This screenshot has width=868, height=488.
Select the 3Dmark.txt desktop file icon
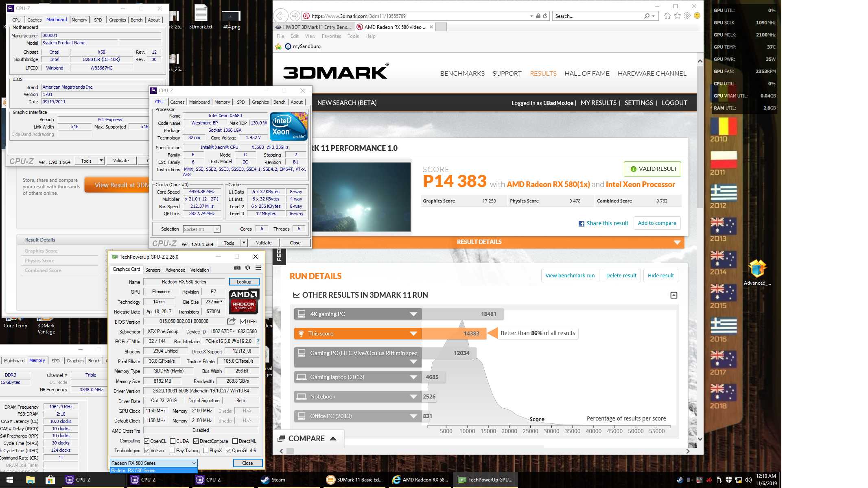(201, 17)
